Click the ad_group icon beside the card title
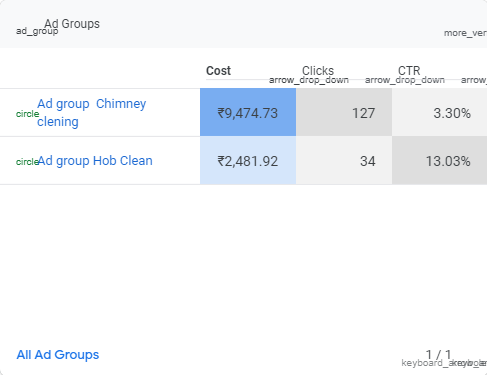Viewport: 487px width, 375px height. click(x=37, y=31)
